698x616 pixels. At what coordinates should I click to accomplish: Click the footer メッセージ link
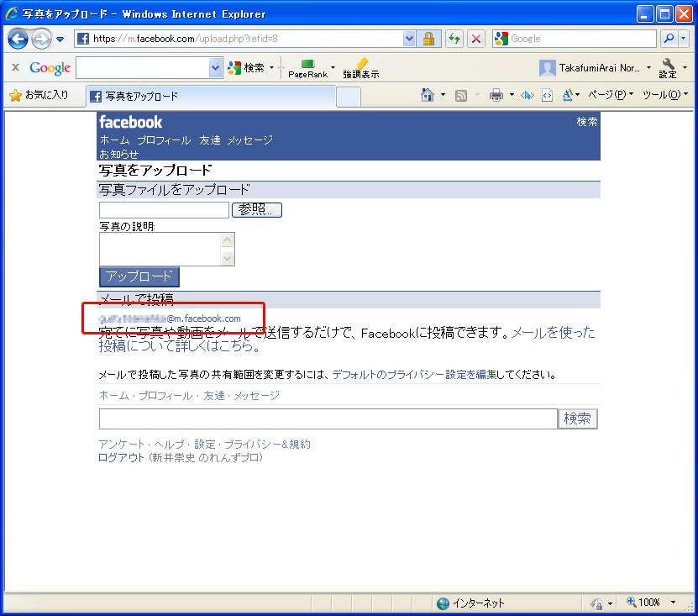257,396
